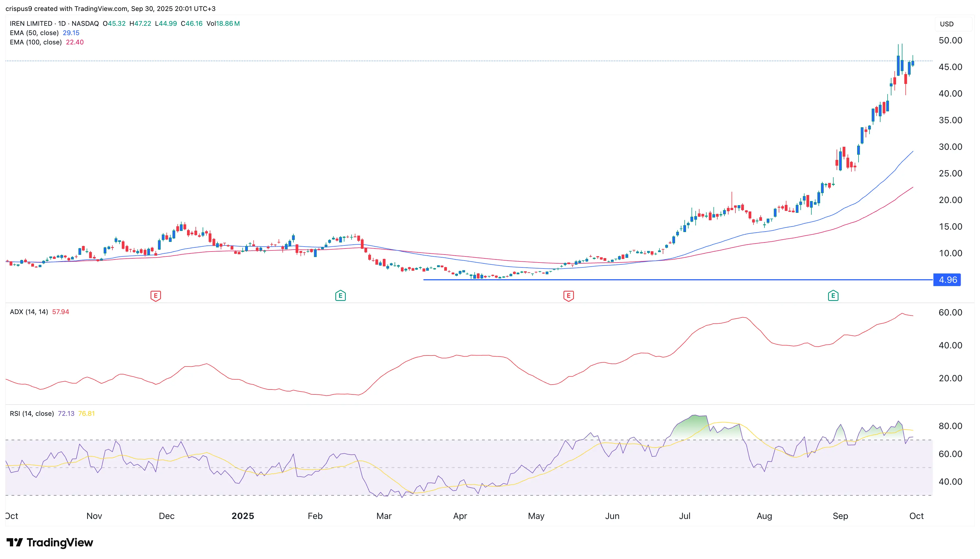Click the IREN LIMITED symbol title

click(x=31, y=23)
